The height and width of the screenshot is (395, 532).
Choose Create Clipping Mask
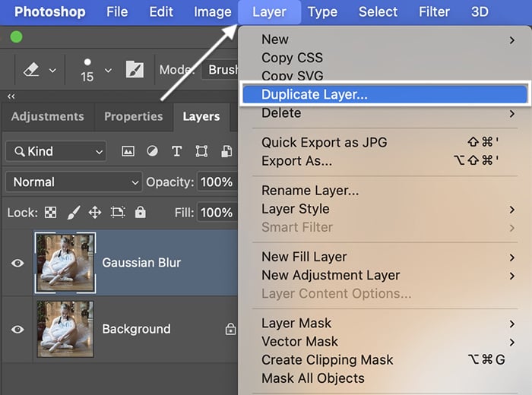click(385, 360)
